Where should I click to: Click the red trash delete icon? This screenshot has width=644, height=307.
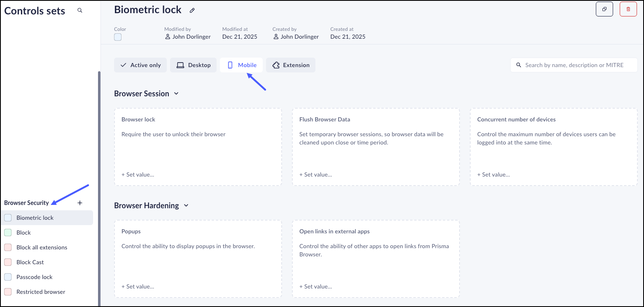coord(628,9)
